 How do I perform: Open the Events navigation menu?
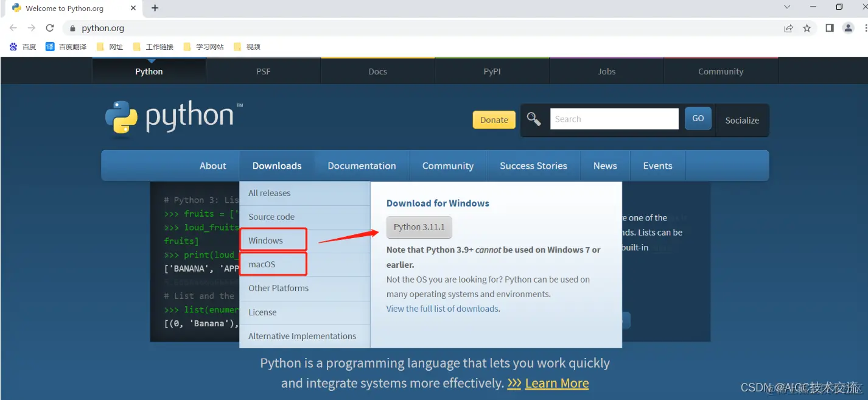tap(658, 166)
